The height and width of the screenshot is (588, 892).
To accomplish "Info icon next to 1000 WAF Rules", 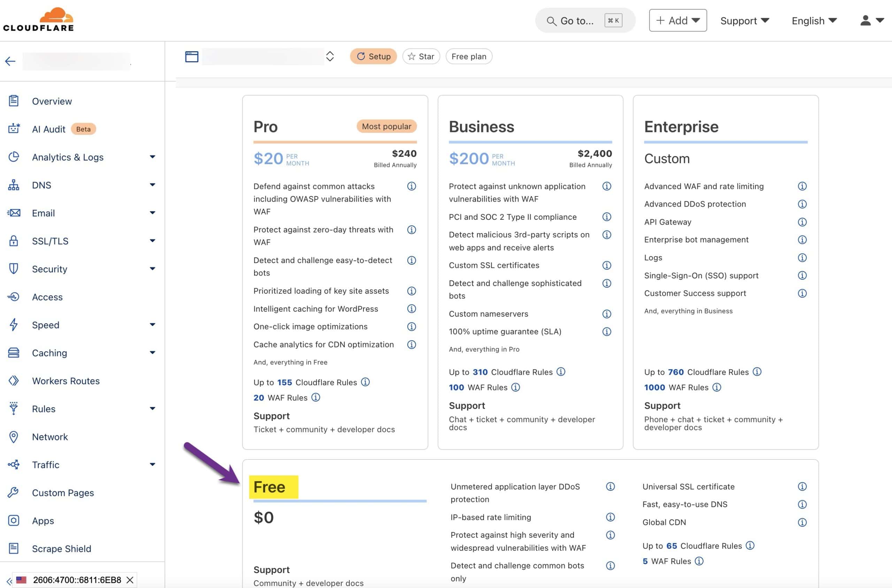I will point(716,387).
